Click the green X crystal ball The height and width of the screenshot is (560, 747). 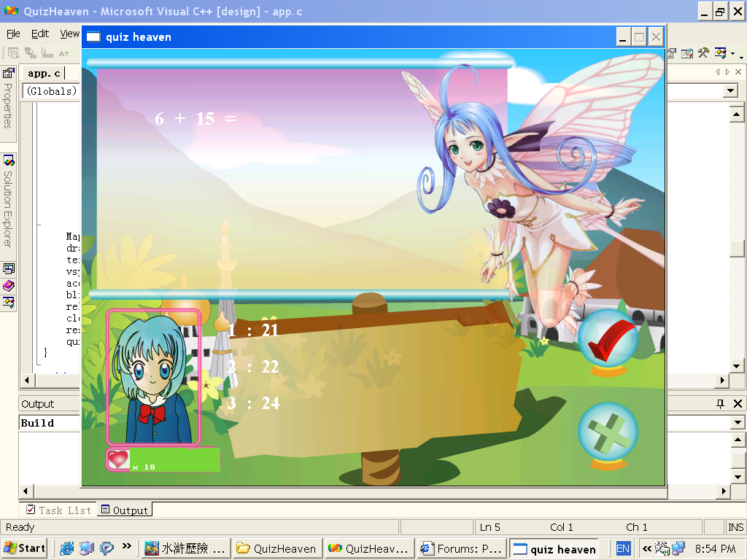click(608, 436)
